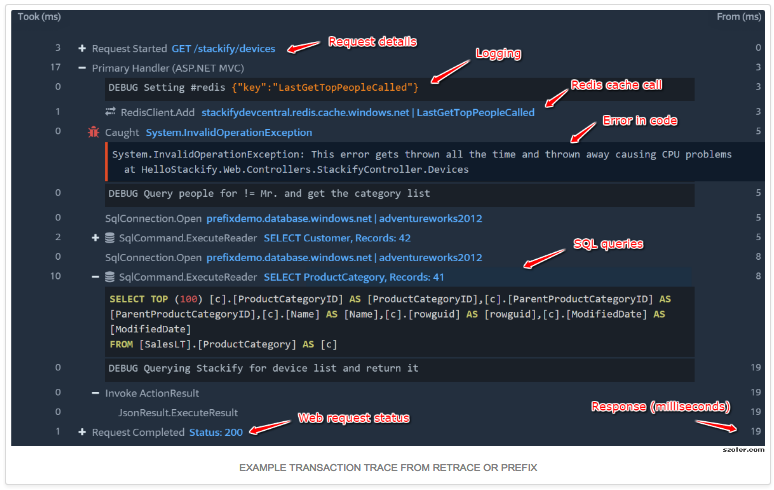Click SELECT ProductCategory, Records: 41 link

point(353,277)
